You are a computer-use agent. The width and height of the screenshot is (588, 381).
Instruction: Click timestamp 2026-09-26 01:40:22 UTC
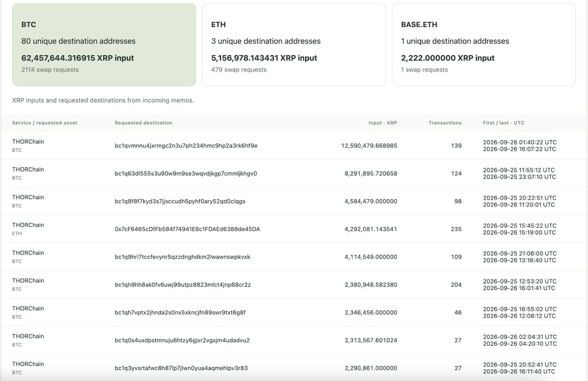coord(520,143)
